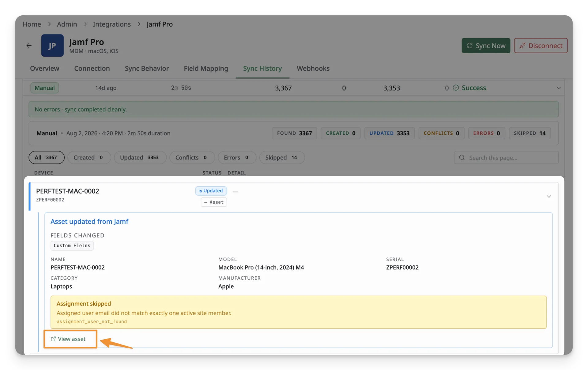The image size is (588, 370).
Task: Filter by Skipped 14 chip
Action: point(282,157)
